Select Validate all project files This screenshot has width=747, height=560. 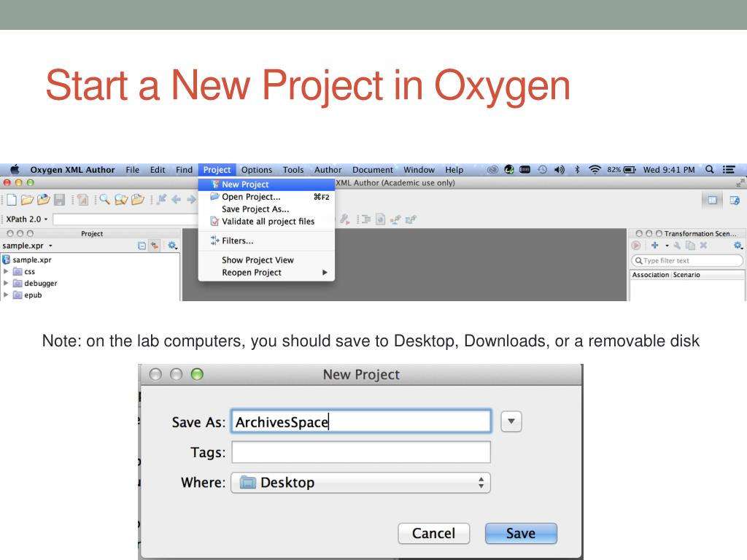[266, 222]
